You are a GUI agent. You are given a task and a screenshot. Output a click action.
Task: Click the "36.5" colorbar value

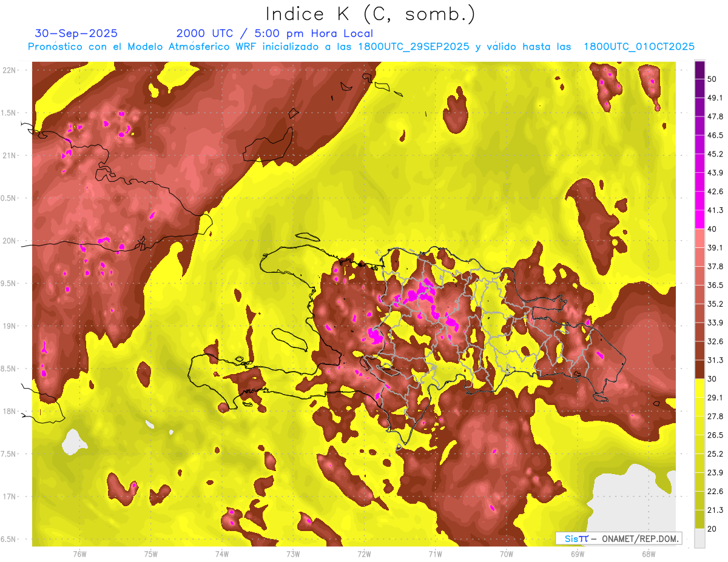pos(716,285)
